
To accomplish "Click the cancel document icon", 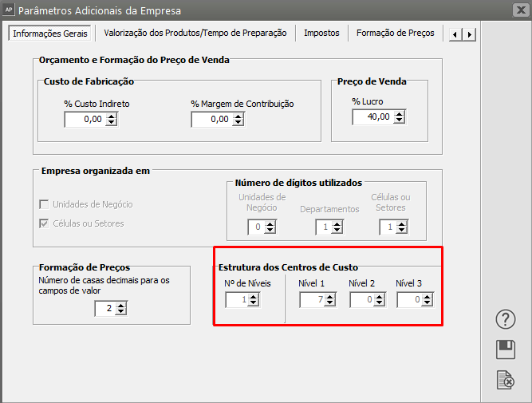I will pos(506,380).
